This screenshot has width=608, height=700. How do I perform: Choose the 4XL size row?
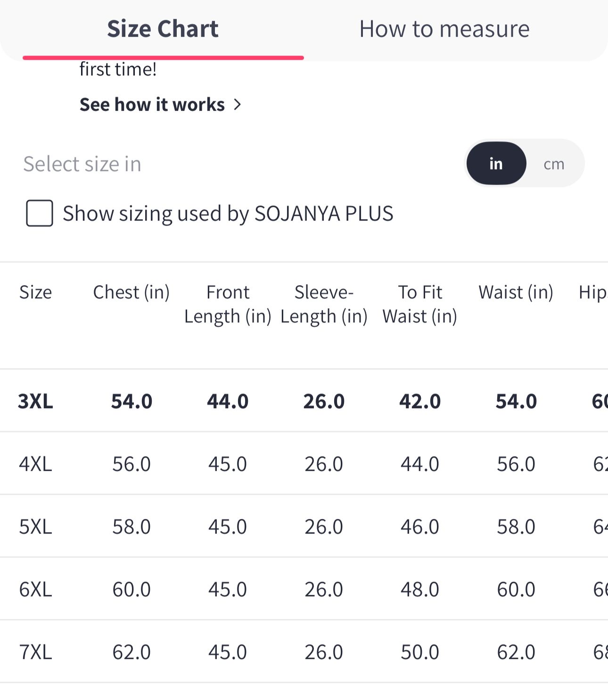304,464
